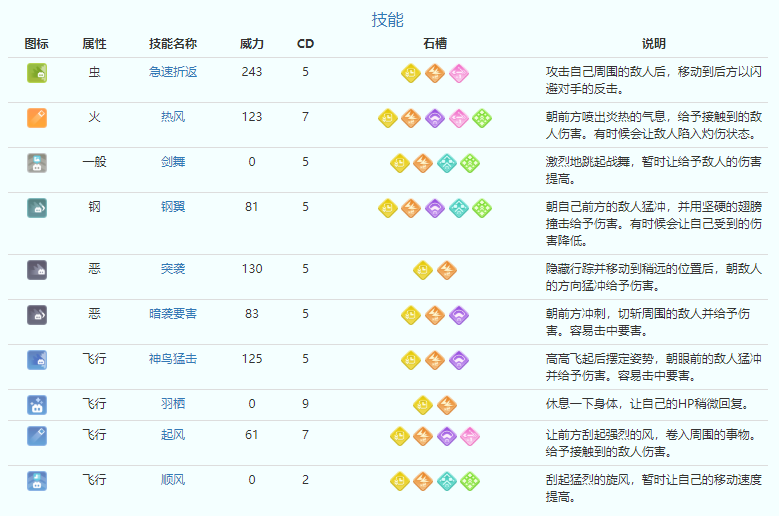Click the blue flying-type icon for 顺风
779x516 pixels.
pyautogui.click(x=37, y=481)
